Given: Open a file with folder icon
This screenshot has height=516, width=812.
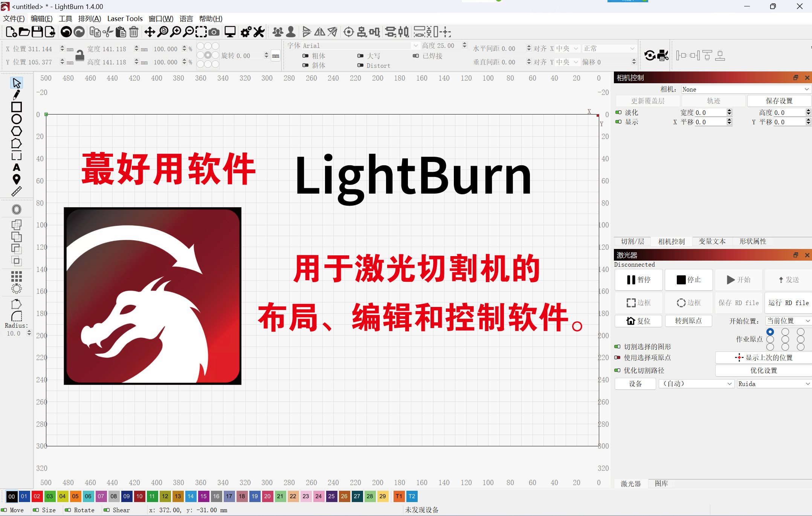Looking at the screenshot, I should pos(24,32).
